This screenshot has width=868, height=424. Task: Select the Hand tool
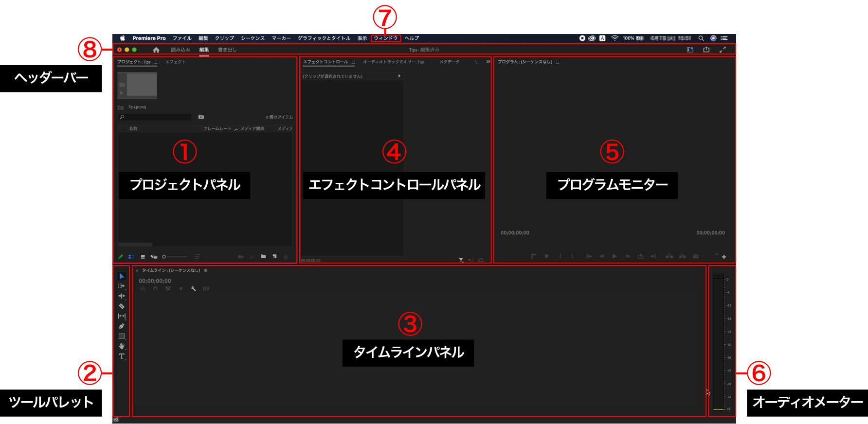(x=122, y=346)
